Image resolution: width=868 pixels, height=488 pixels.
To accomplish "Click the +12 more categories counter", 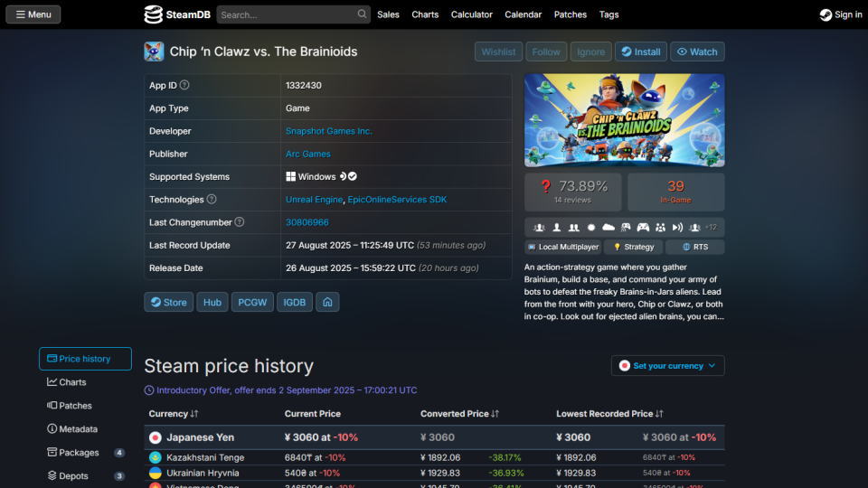I will [712, 228].
